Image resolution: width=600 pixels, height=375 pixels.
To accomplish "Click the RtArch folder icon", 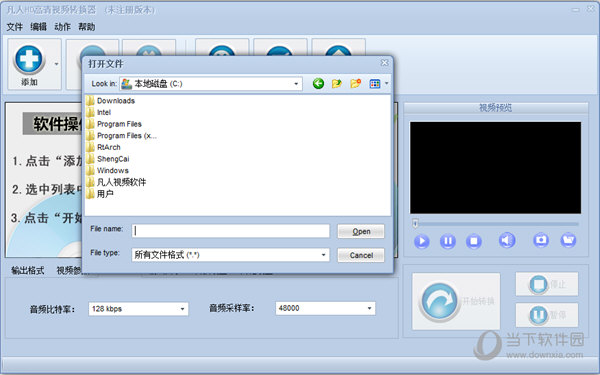I will tap(90, 147).
